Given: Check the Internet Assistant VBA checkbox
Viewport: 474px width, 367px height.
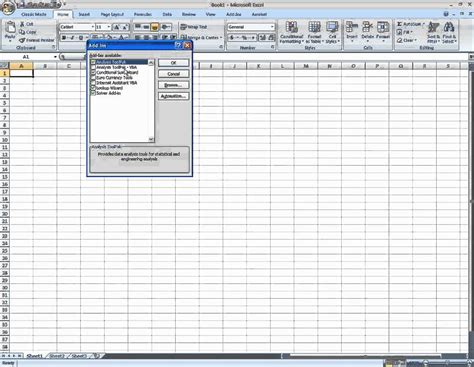Looking at the screenshot, I should 93,83.
